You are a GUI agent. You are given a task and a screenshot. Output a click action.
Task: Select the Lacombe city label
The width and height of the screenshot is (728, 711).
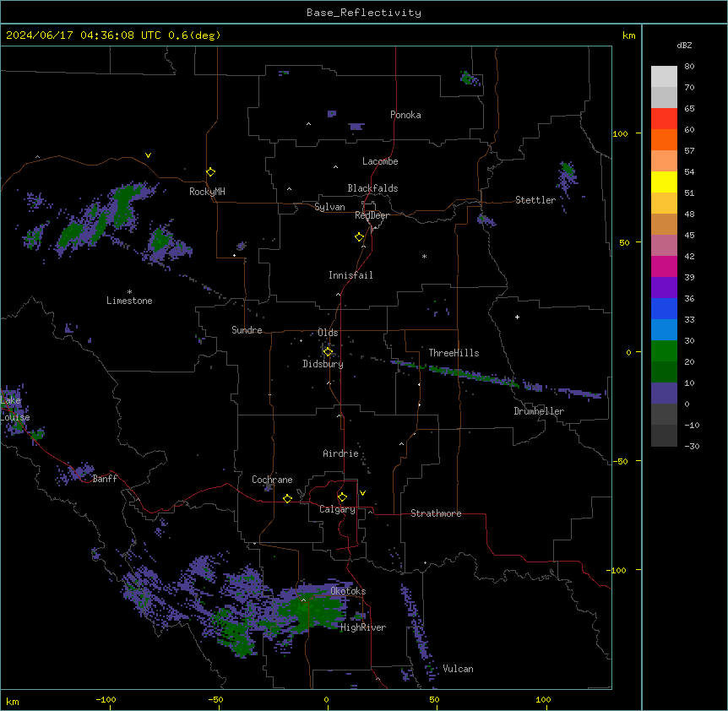click(380, 161)
